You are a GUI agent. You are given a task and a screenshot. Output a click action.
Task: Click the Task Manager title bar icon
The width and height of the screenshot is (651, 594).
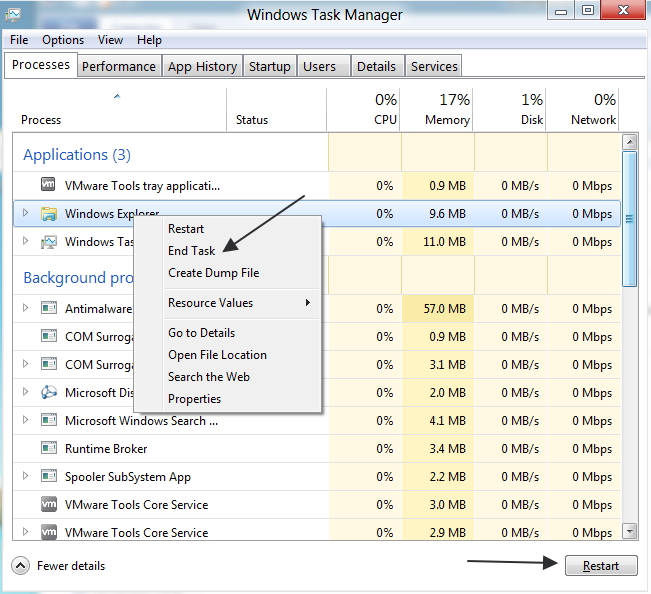[x=12, y=15]
